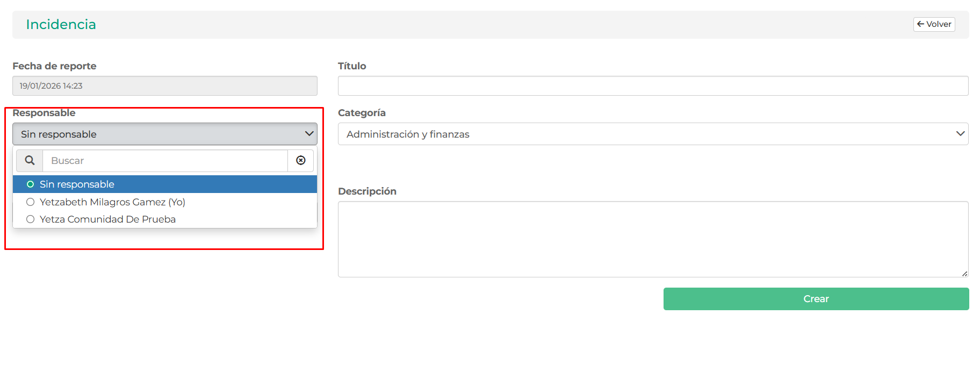Click the Descripción textarea resize handle
Image resolution: width=980 pixels, height=386 pixels.
[965, 274]
